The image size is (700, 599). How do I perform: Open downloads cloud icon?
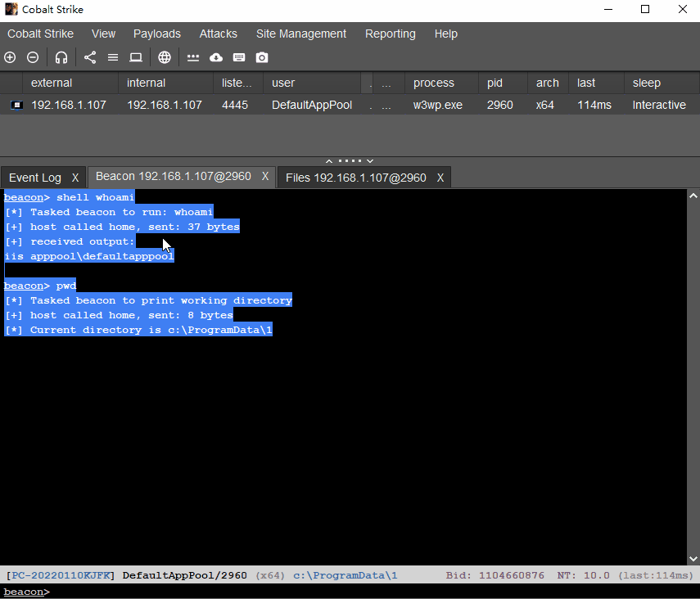(x=216, y=57)
